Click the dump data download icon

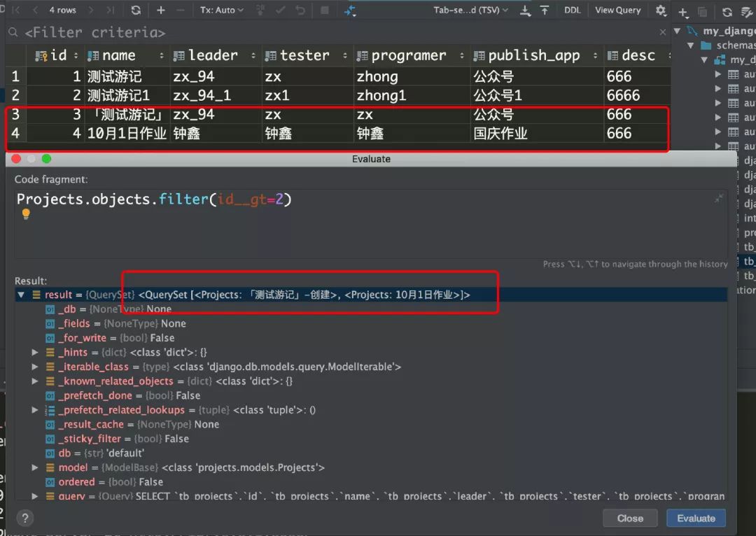(526, 10)
